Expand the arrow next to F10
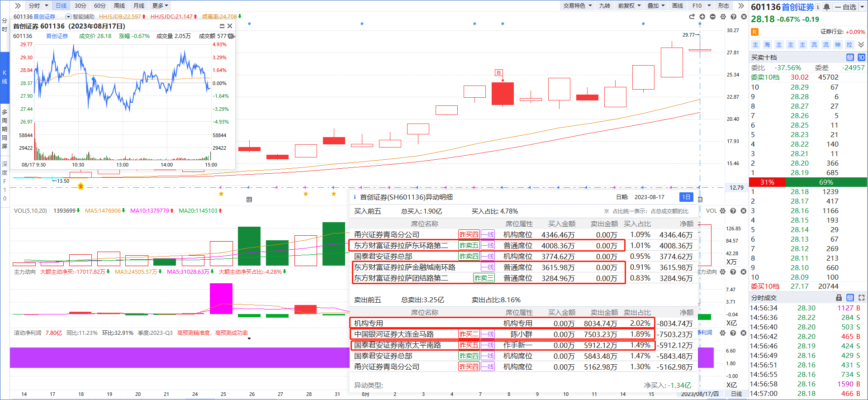This screenshot has width=868, height=400. tap(709, 5)
